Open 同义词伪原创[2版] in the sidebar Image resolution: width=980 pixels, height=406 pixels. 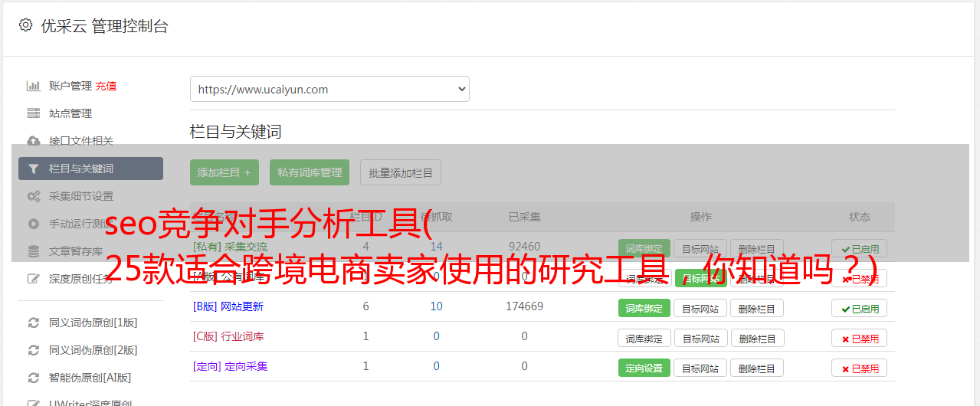tap(93, 350)
